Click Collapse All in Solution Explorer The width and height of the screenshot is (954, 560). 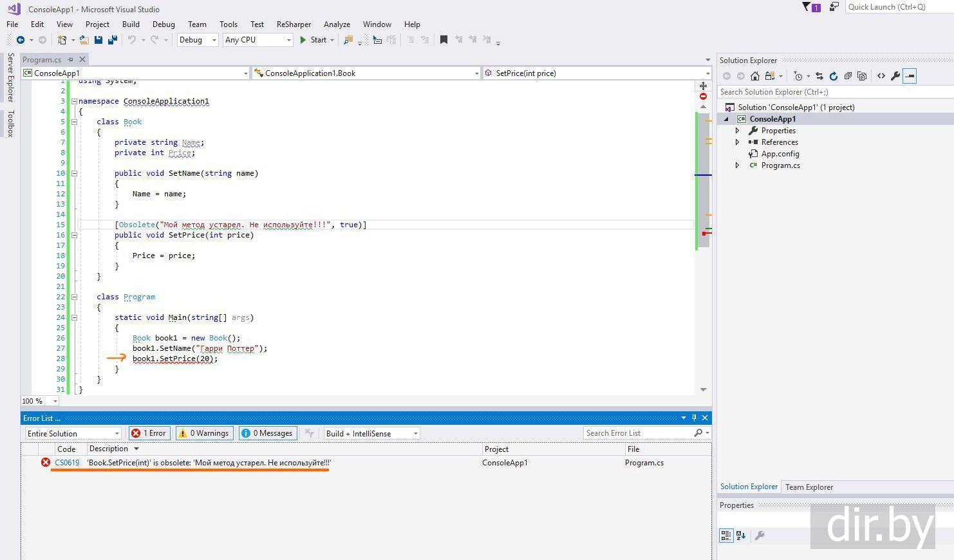(x=848, y=76)
